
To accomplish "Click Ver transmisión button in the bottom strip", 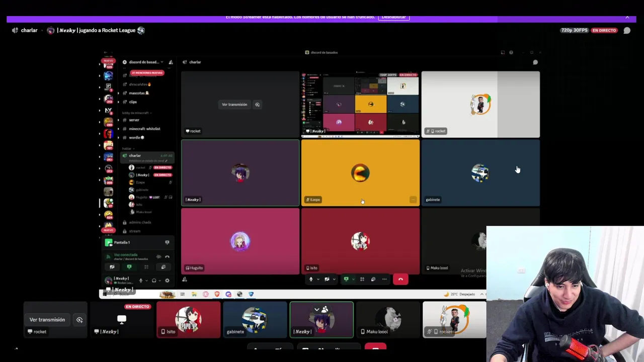I will click(47, 320).
